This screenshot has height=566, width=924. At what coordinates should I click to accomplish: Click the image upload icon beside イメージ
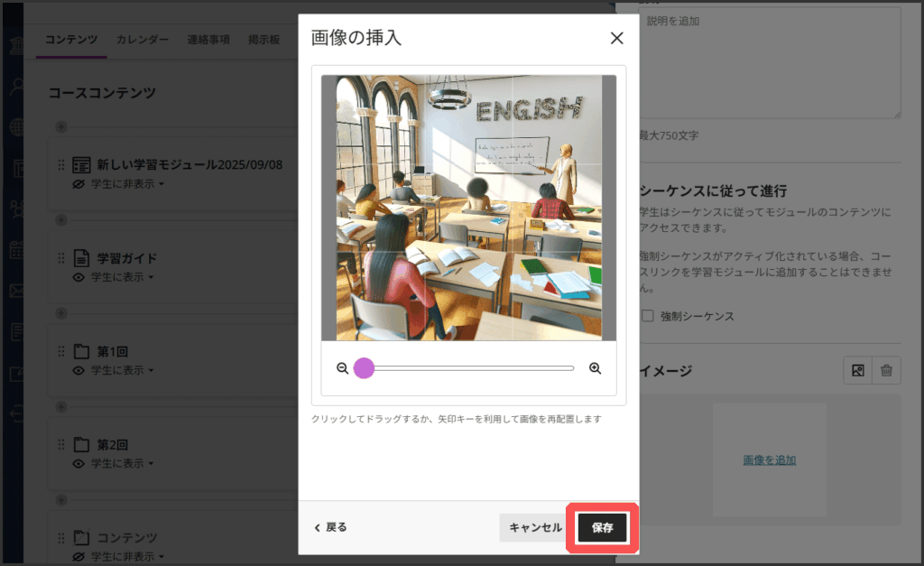click(x=857, y=370)
